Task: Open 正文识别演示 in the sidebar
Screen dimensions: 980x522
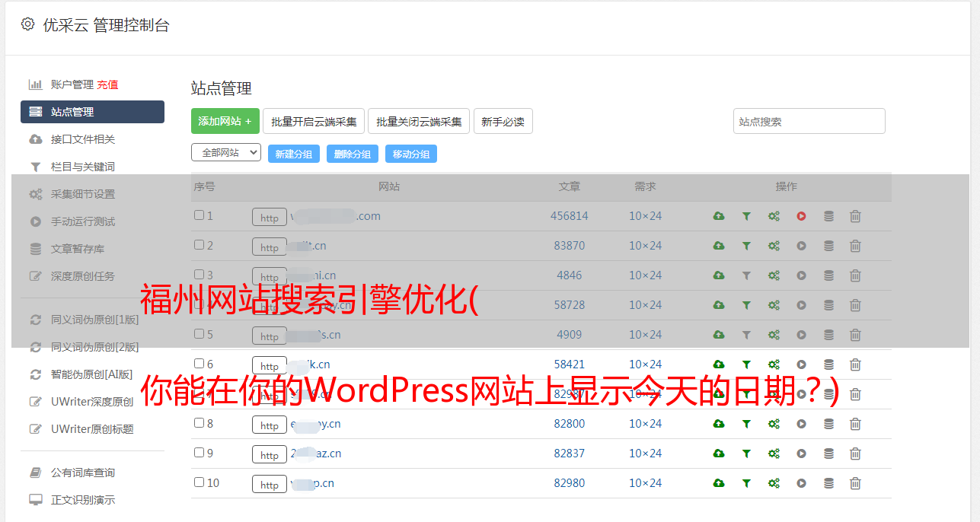Action: point(83,501)
